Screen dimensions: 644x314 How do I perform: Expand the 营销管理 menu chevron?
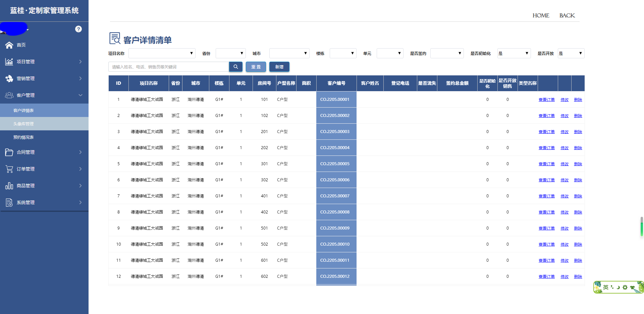click(80, 78)
